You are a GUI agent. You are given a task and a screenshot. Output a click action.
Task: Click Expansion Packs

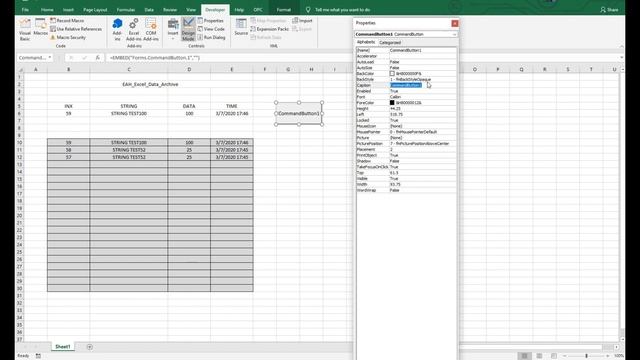pos(269,29)
